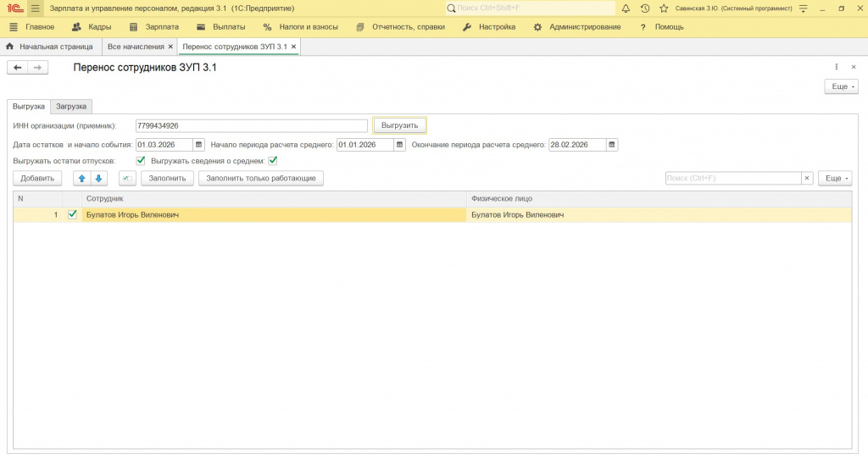Open the 1C main logo menu
868x459 pixels.
[14, 8]
